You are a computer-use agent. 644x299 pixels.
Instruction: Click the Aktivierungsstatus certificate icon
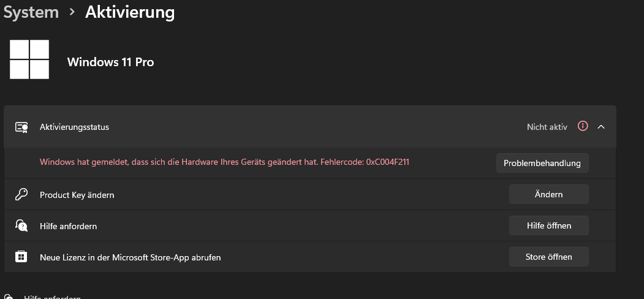tap(21, 127)
